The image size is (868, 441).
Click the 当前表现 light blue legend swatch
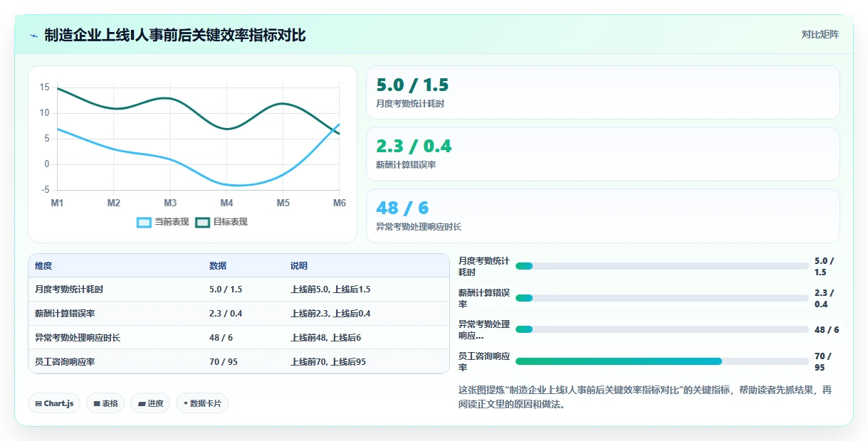(x=144, y=222)
